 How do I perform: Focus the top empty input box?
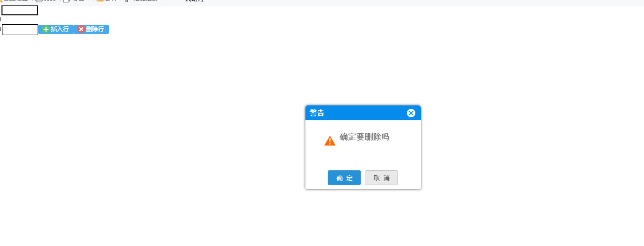(20, 10)
